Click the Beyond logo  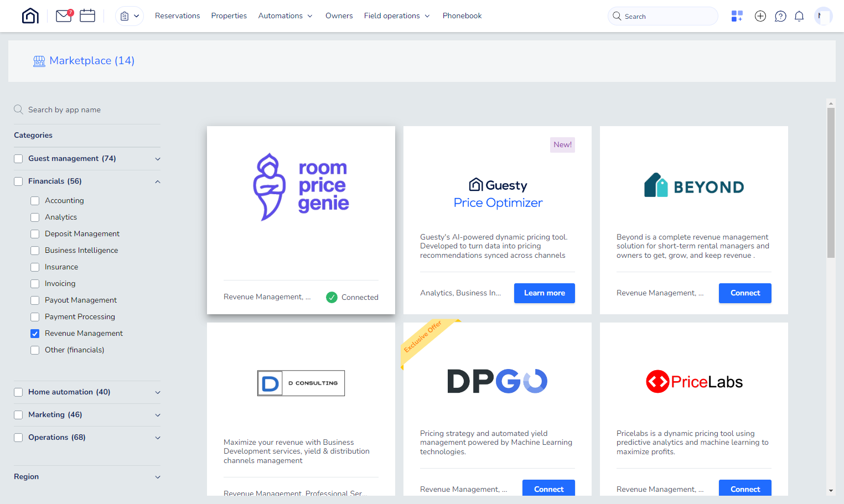tap(694, 185)
